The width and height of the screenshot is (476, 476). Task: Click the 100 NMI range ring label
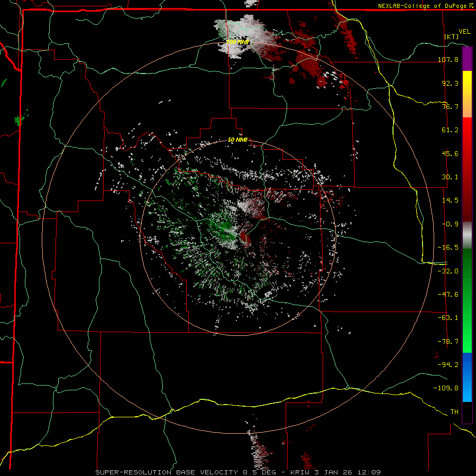[237, 42]
